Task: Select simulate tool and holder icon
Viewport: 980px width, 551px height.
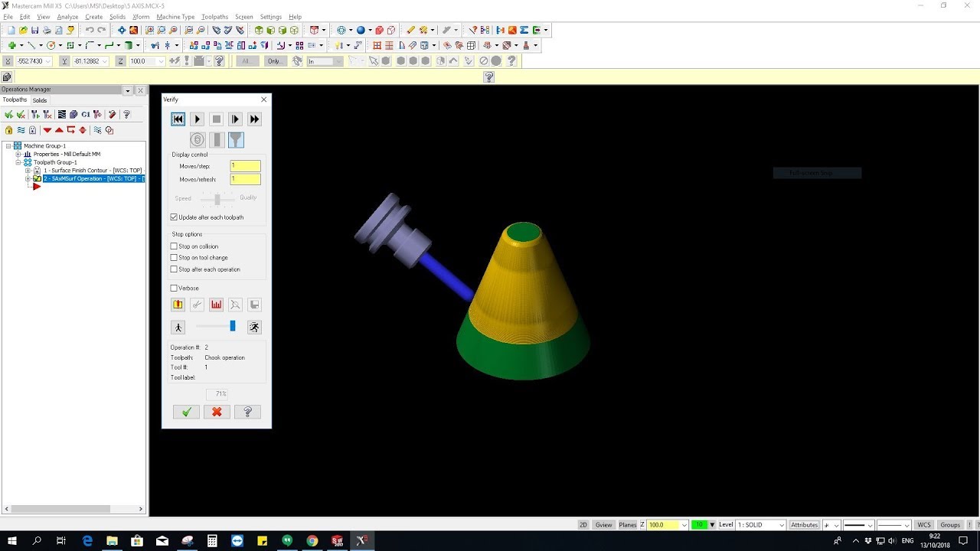Action: coord(236,140)
